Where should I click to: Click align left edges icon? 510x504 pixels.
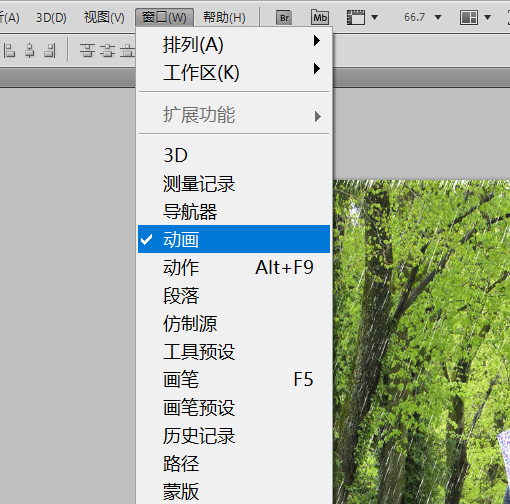[10, 51]
